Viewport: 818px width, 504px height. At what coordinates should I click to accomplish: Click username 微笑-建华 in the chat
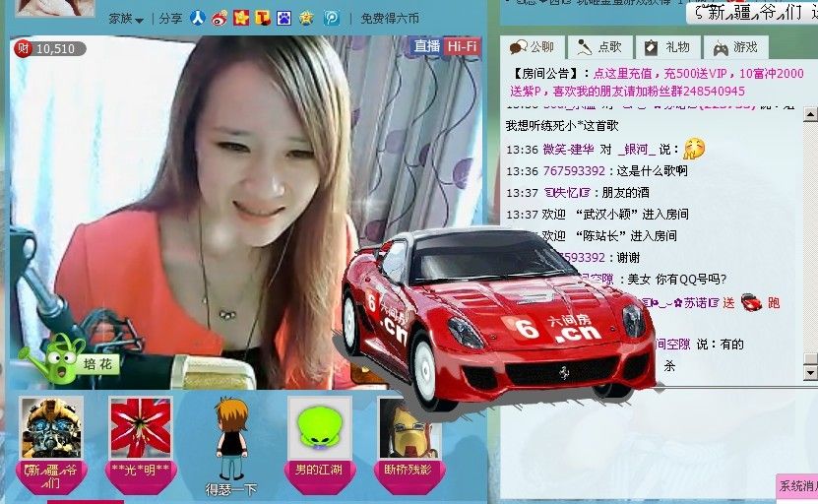(568, 150)
